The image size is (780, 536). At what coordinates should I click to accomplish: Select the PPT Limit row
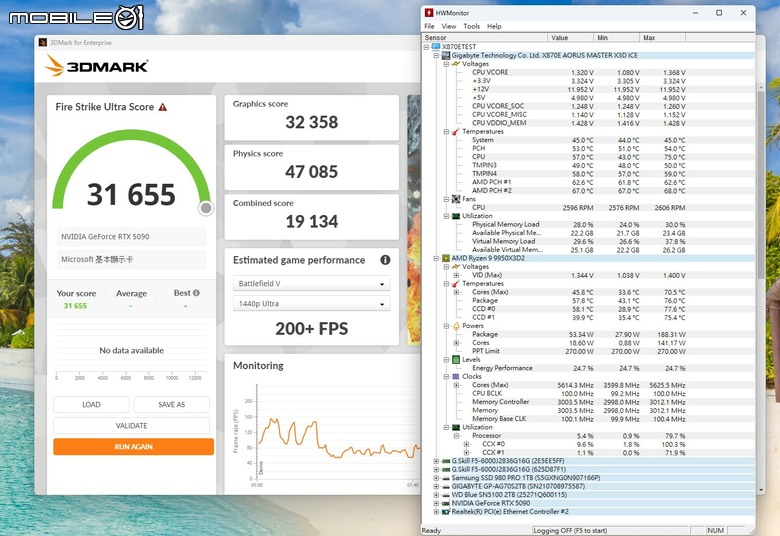click(x=588, y=351)
